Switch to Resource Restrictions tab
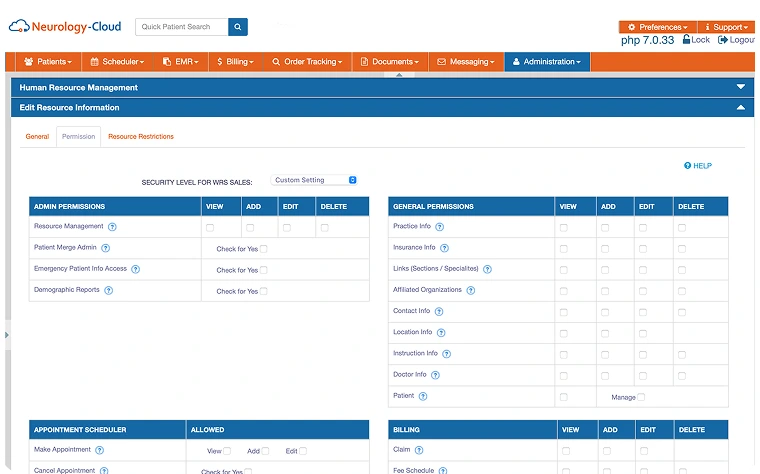This screenshot has height=474, width=760. click(141, 137)
